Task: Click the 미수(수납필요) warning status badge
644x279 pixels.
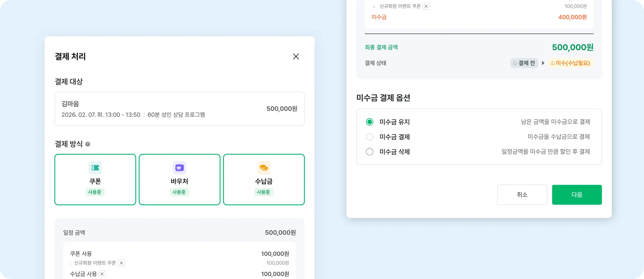Action: (x=570, y=63)
